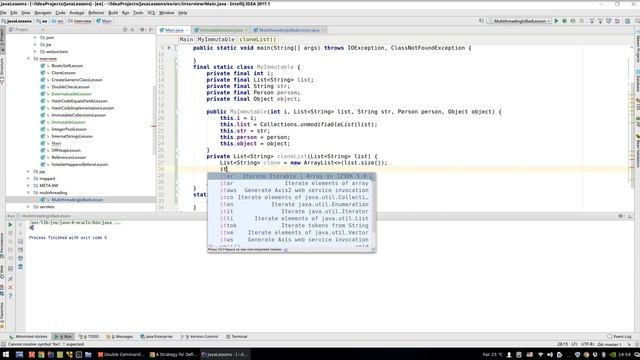Screen dimensions: 640x360
Task: Open the Terminal tool window
Action: click(237, 337)
